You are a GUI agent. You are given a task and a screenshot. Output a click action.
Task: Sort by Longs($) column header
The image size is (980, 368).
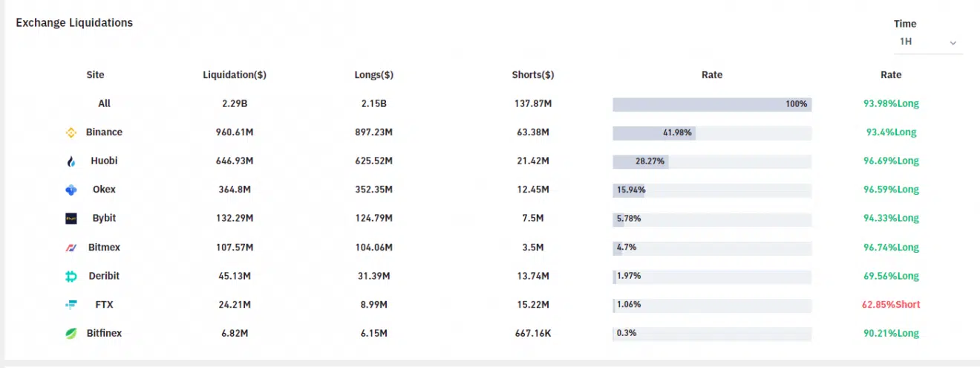coord(374,75)
